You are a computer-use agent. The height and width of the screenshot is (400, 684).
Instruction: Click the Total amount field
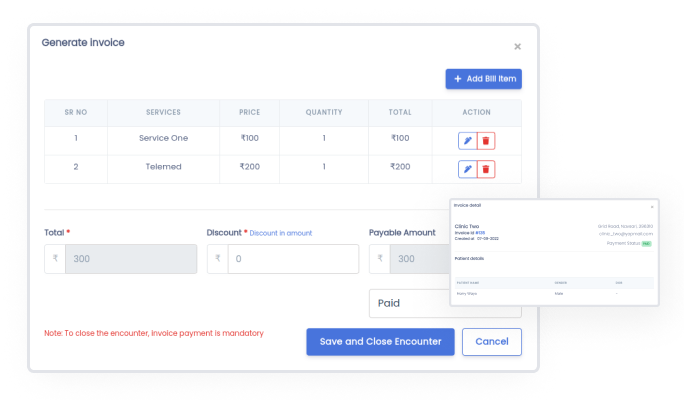[130, 259]
